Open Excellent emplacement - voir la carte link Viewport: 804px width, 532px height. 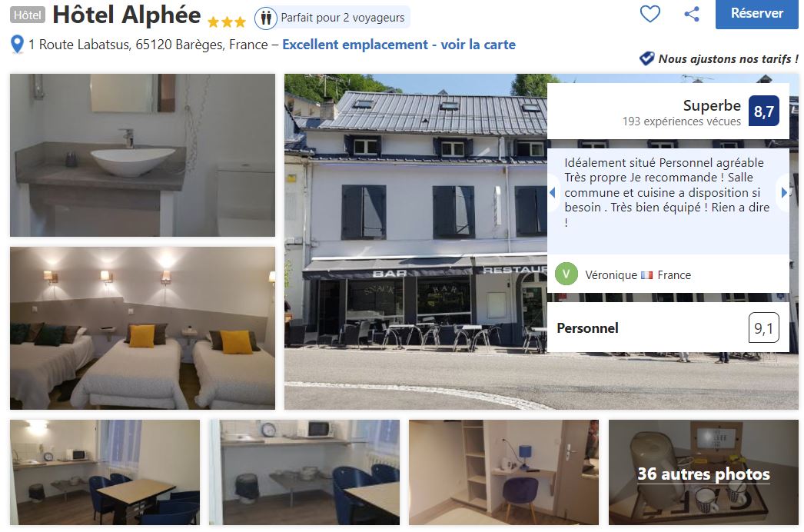[x=399, y=45]
